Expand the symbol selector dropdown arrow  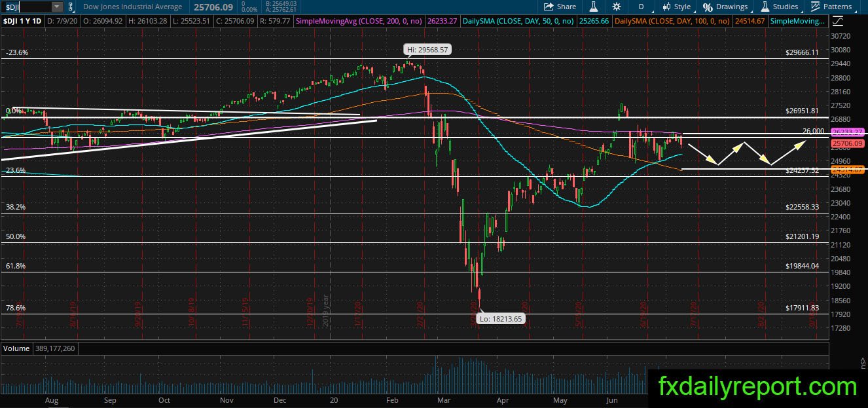(57, 7)
